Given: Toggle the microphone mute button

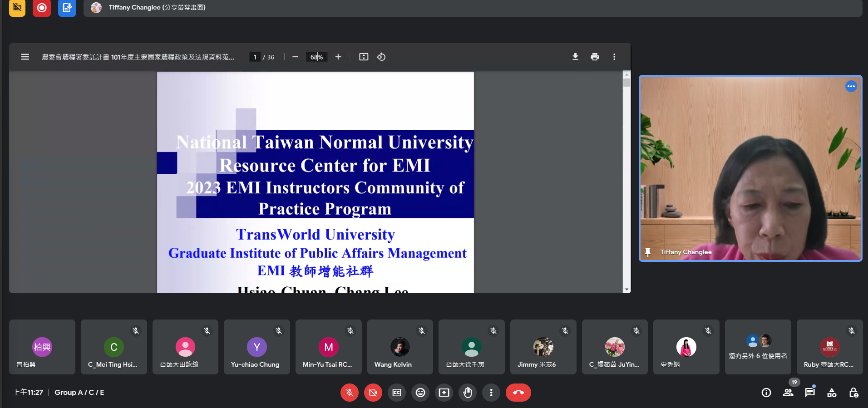Looking at the screenshot, I should pyautogui.click(x=350, y=393).
